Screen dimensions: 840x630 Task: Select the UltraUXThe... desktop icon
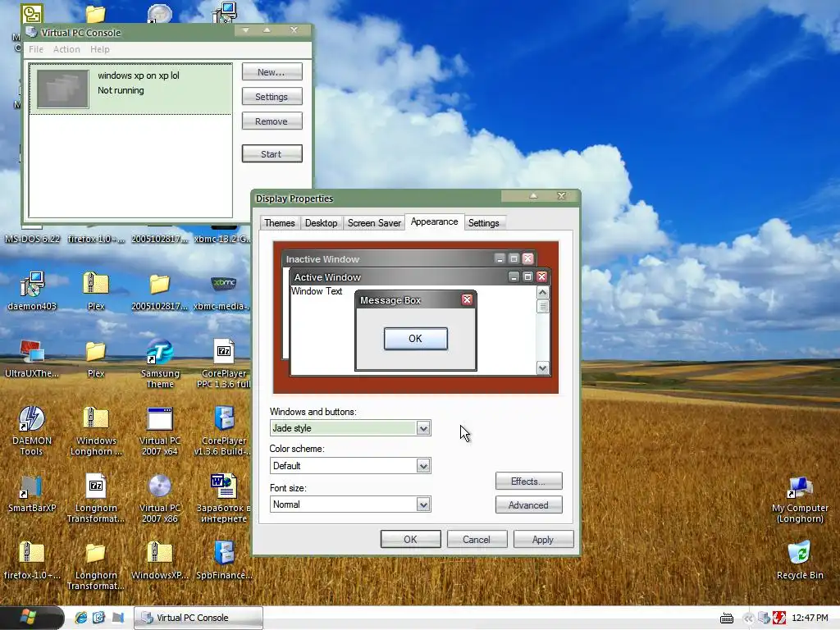[x=32, y=351]
